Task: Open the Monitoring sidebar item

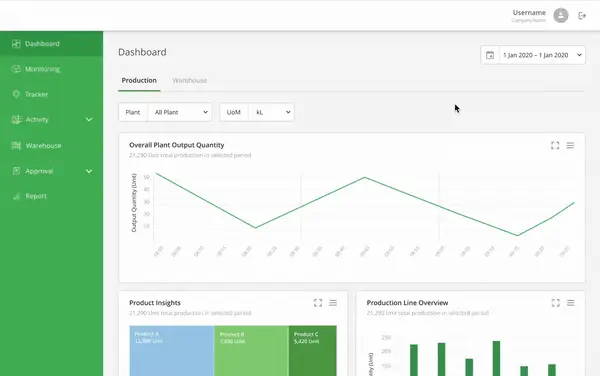Action: [x=51, y=69]
